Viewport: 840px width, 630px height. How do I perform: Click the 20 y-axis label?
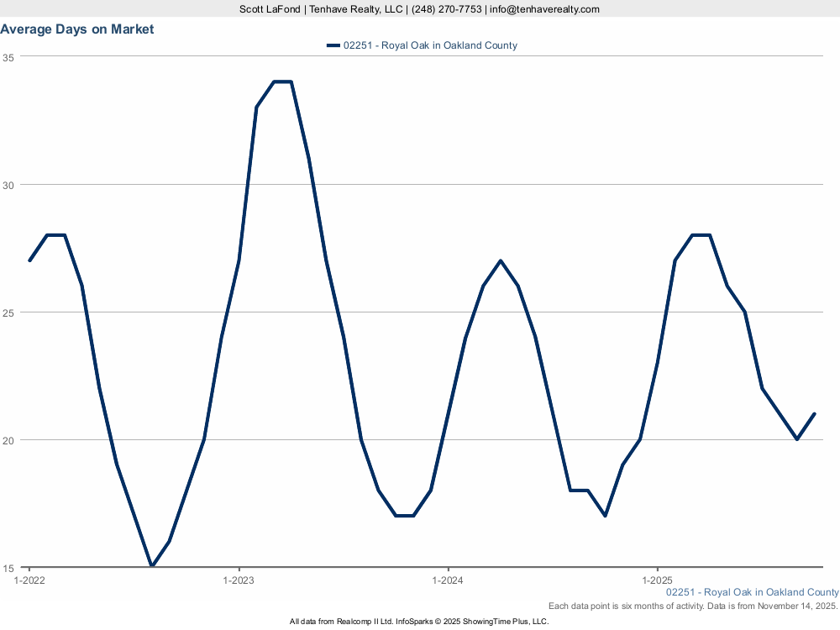point(8,440)
